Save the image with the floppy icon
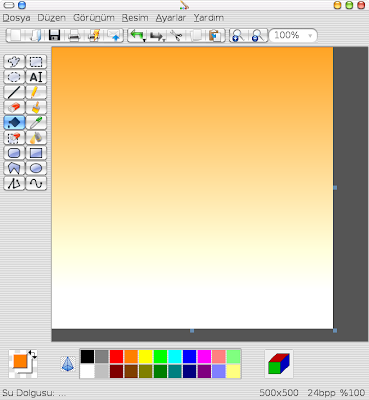 point(54,35)
